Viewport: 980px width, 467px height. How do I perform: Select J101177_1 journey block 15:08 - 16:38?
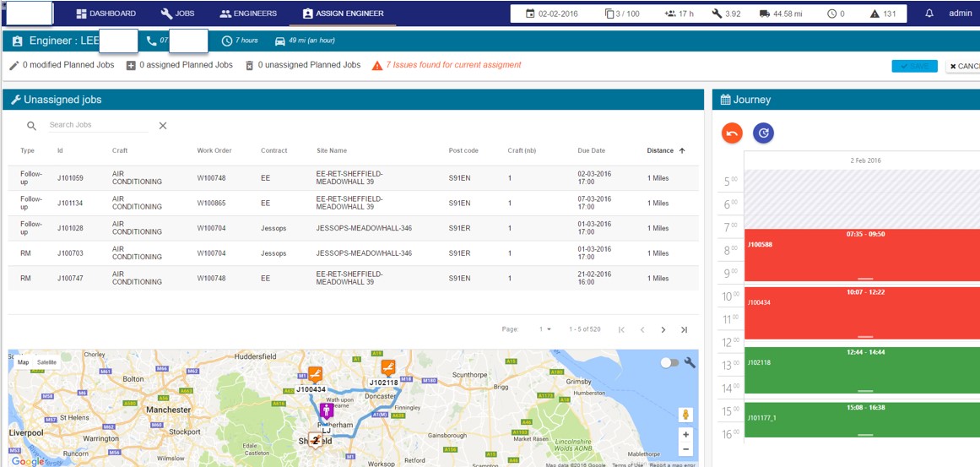(x=863, y=420)
